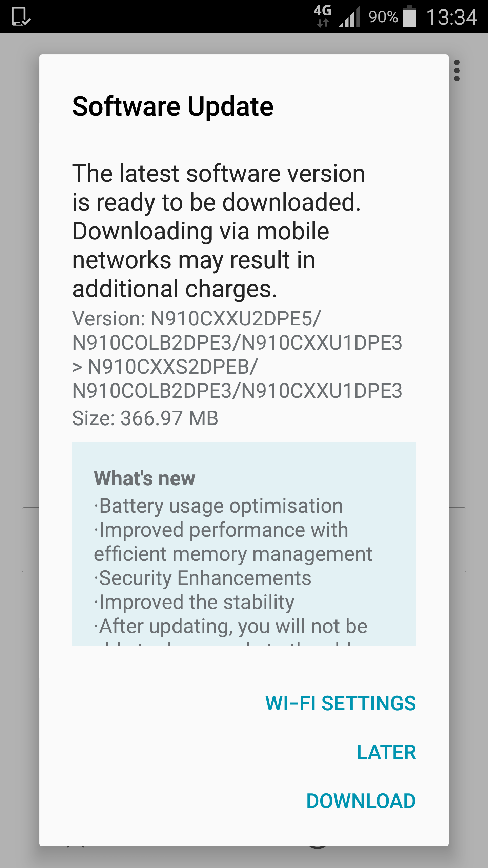The width and height of the screenshot is (488, 868).
Task: Tap the What's new heading
Action: point(144,478)
